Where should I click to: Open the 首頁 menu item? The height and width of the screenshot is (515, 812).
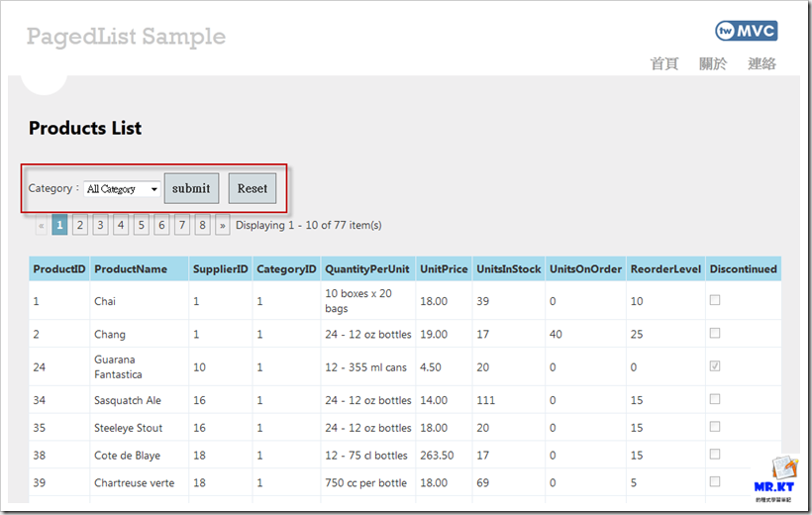click(x=664, y=63)
